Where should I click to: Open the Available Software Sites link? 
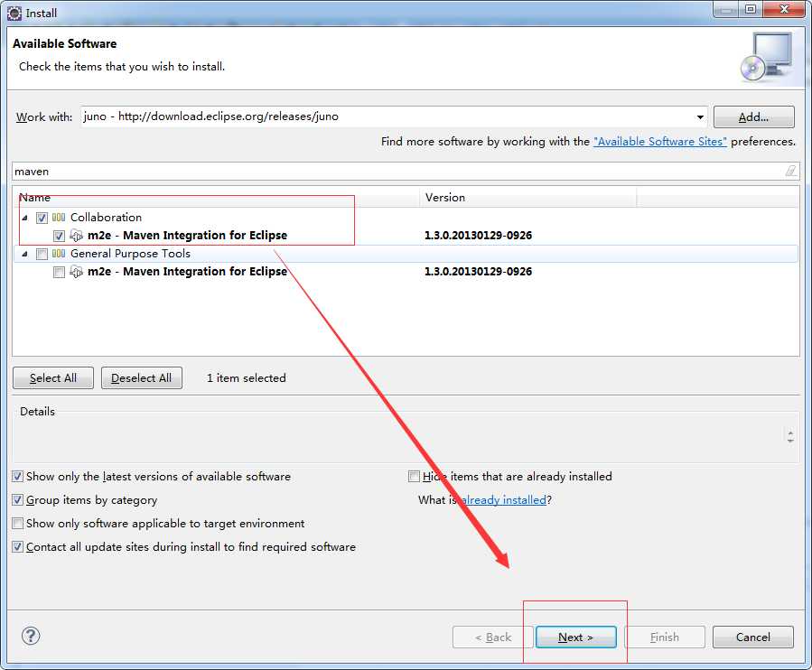tap(660, 142)
